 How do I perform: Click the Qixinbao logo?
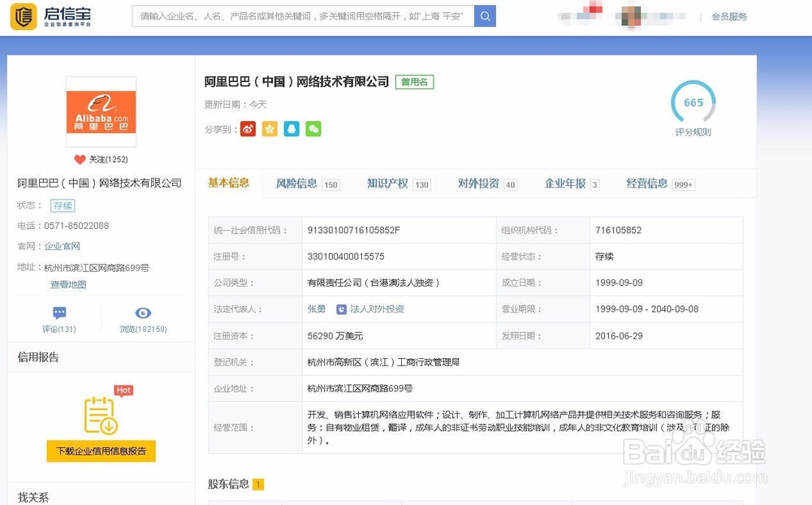tap(51, 16)
